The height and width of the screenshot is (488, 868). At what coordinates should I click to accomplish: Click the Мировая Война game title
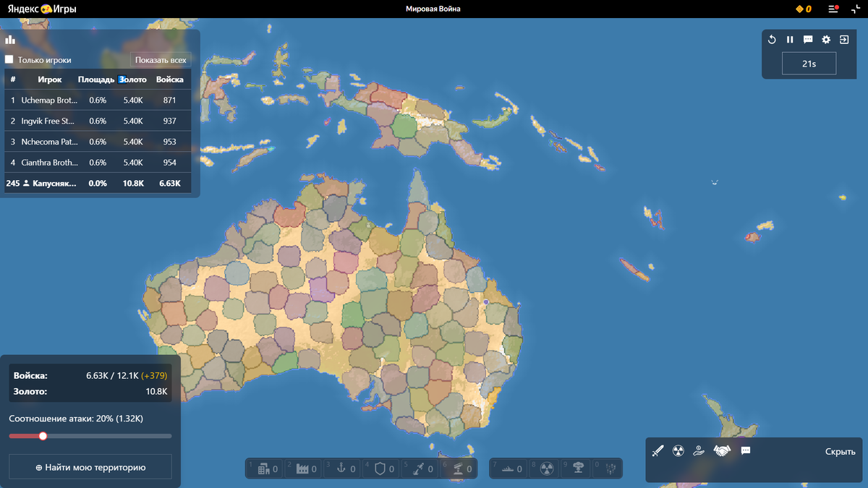(433, 9)
